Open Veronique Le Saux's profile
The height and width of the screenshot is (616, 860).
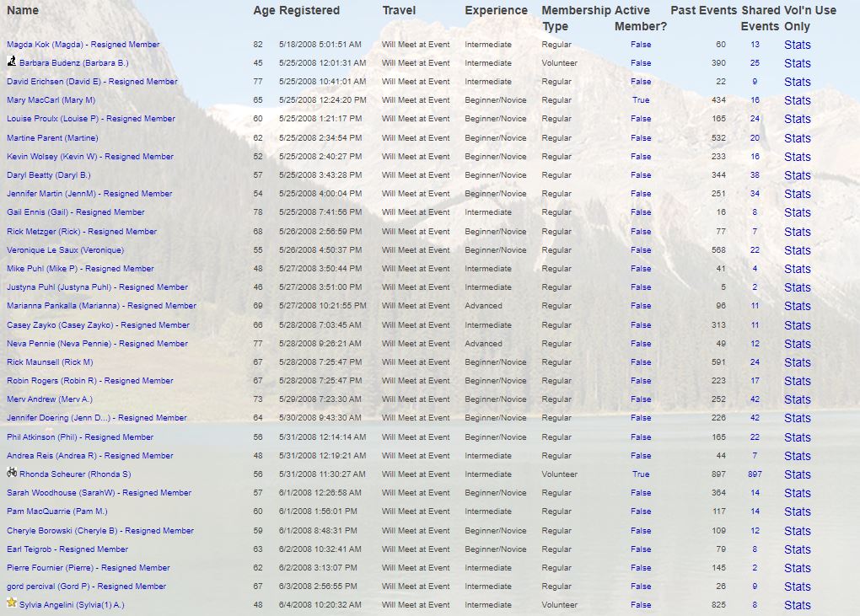[x=65, y=250]
